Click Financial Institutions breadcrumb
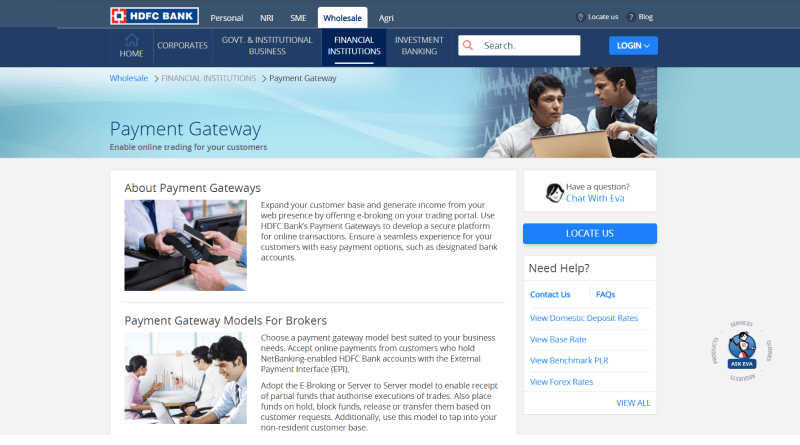Image resolution: width=800 pixels, height=445 pixels. (x=209, y=78)
